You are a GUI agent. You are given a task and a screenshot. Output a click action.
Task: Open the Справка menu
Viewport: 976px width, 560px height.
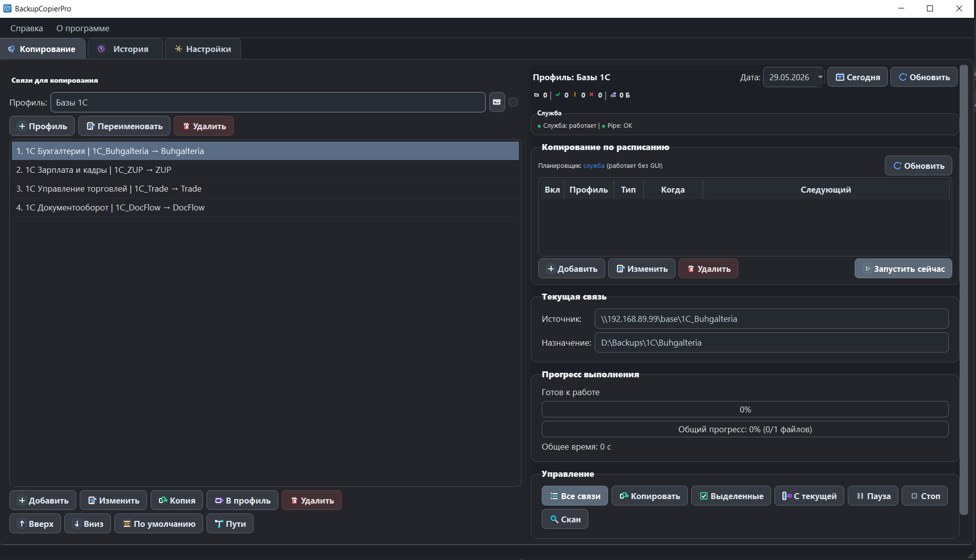(27, 28)
